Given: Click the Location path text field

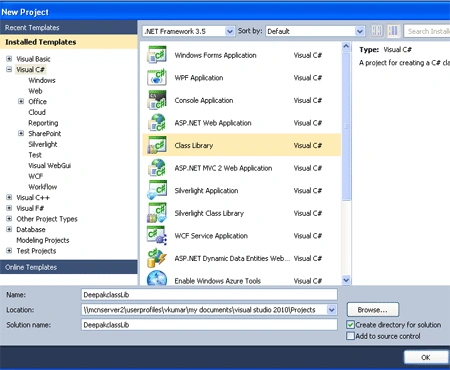Looking at the screenshot, I should pyautogui.click(x=204, y=310).
